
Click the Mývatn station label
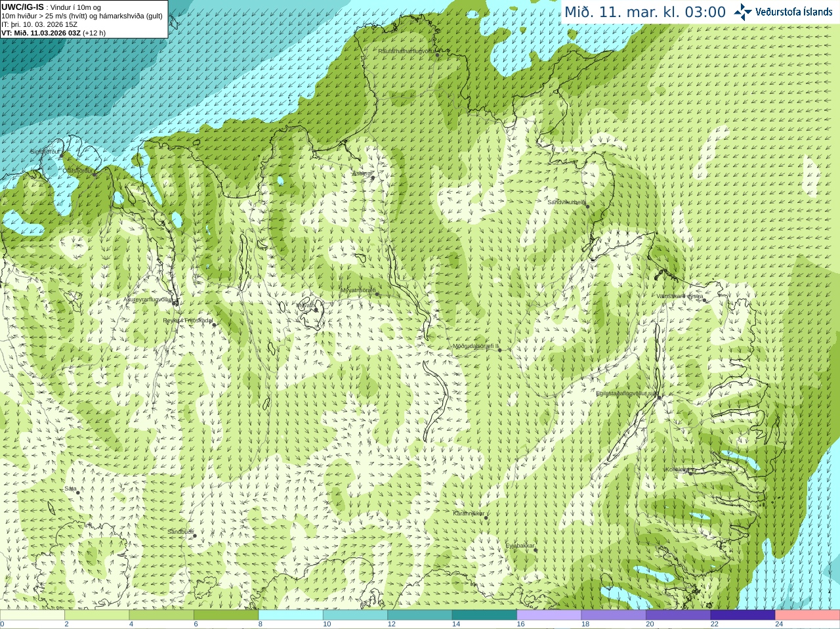[306, 305]
